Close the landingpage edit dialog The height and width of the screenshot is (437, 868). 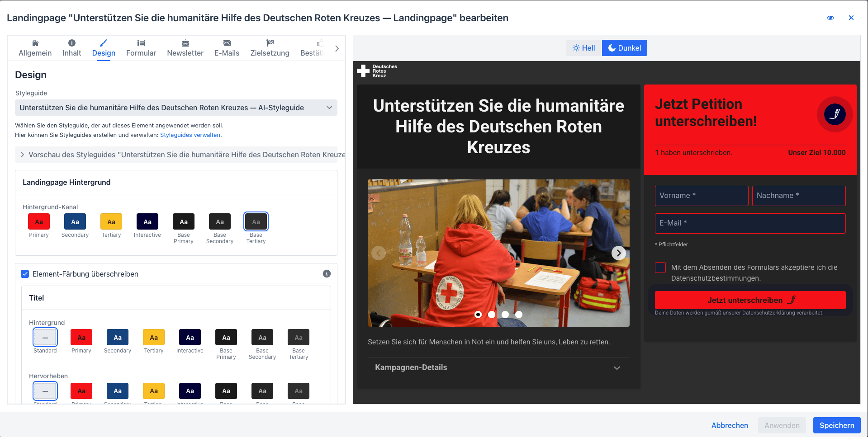[x=851, y=18]
